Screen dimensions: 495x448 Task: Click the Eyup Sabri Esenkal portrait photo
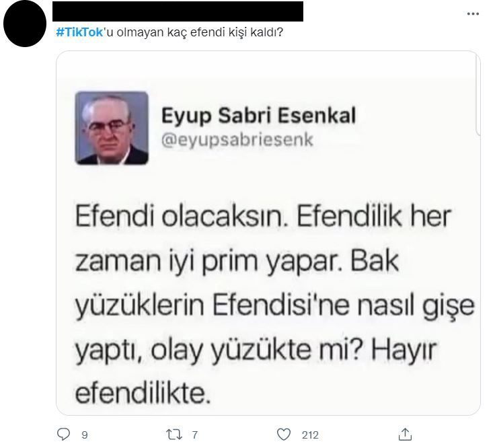tap(112, 128)
